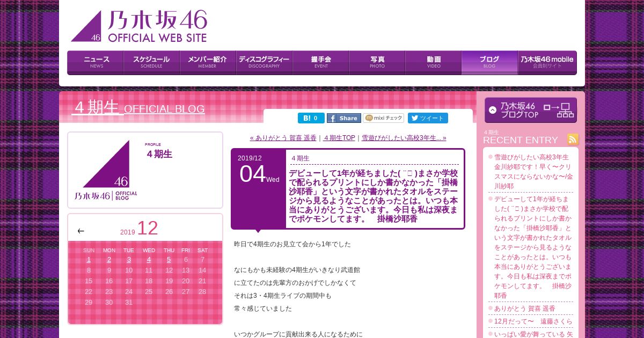This screenshot has height=338, width=644.
Task: Open the スケジュール SCHEDULE menu
Action: (152, 63)
